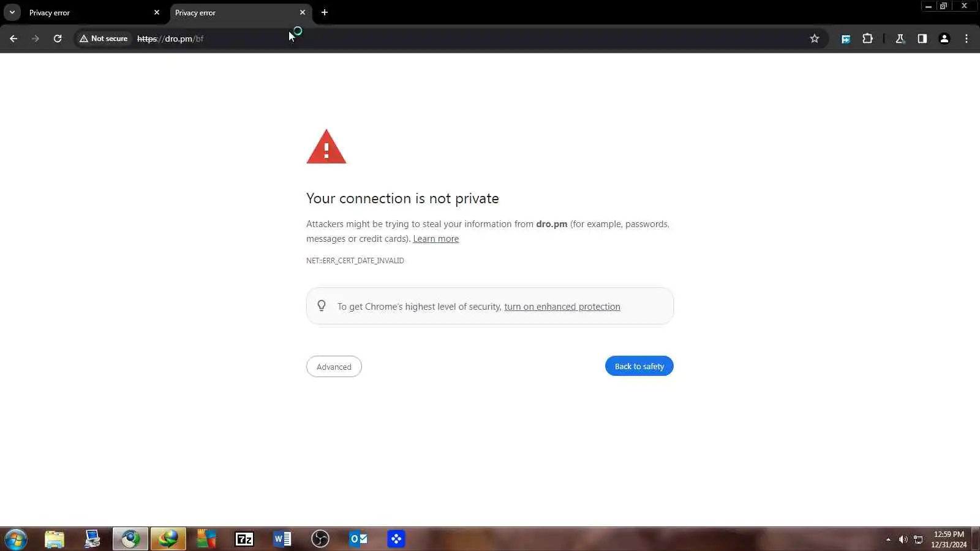Click the heading Your connection is not private

(402, 198)
